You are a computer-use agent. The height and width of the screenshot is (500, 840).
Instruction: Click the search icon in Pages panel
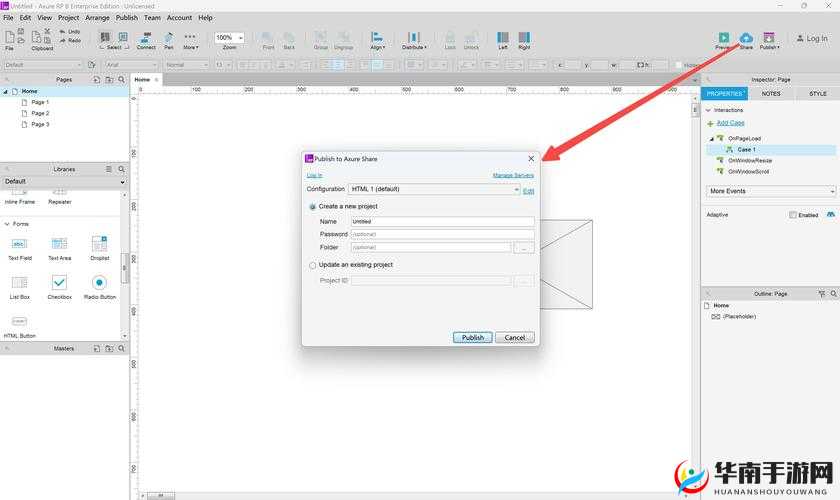point(122,79)
